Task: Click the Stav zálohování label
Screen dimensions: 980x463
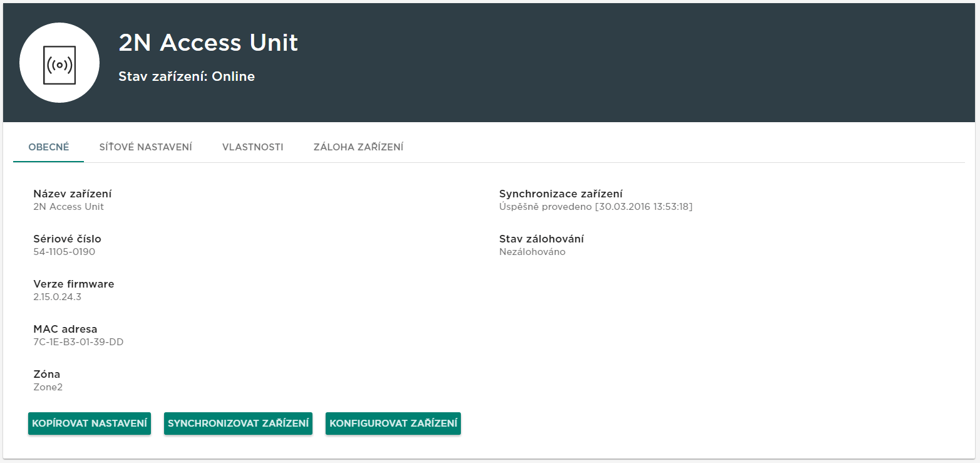Action: coord(542,239)
